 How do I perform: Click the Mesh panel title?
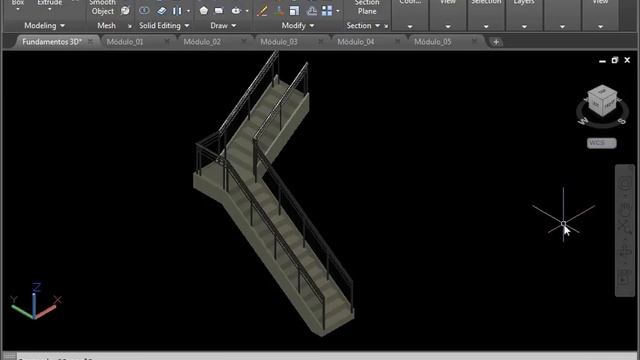coord(107,25)
